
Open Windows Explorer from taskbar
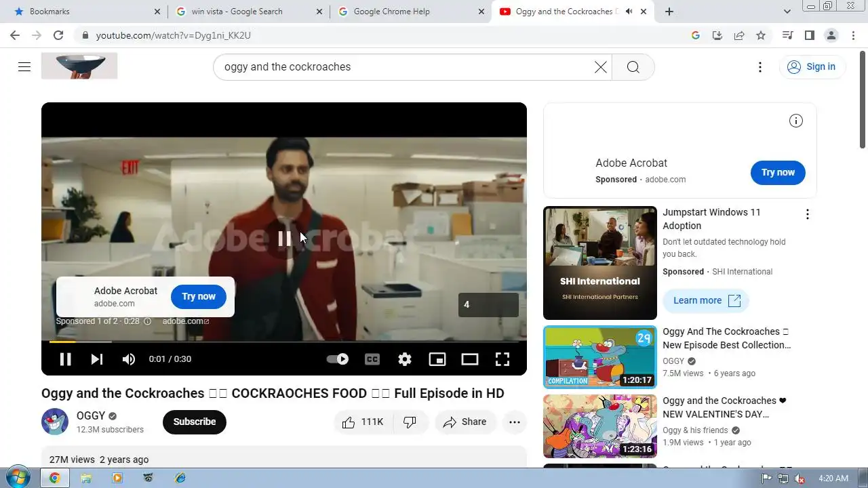[x=86, y=478]
